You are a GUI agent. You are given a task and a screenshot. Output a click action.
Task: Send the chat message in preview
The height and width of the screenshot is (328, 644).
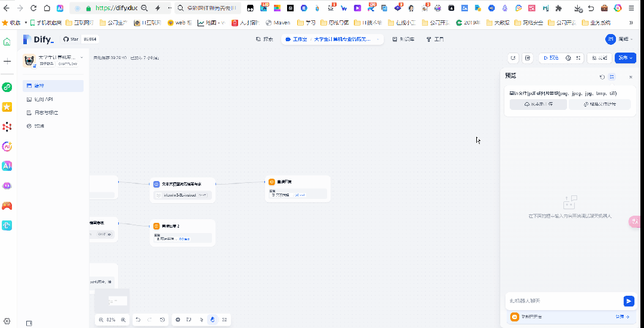628,301
